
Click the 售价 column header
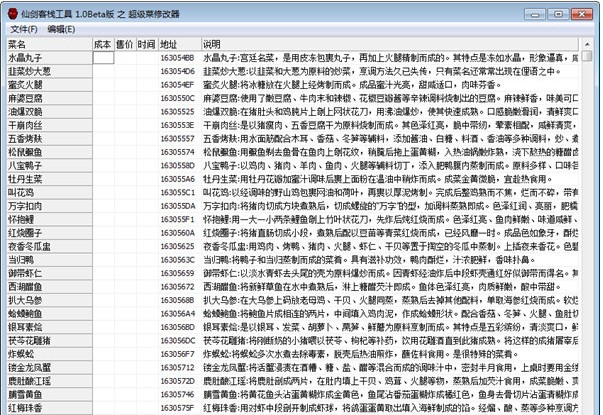(x=125, y=45)
